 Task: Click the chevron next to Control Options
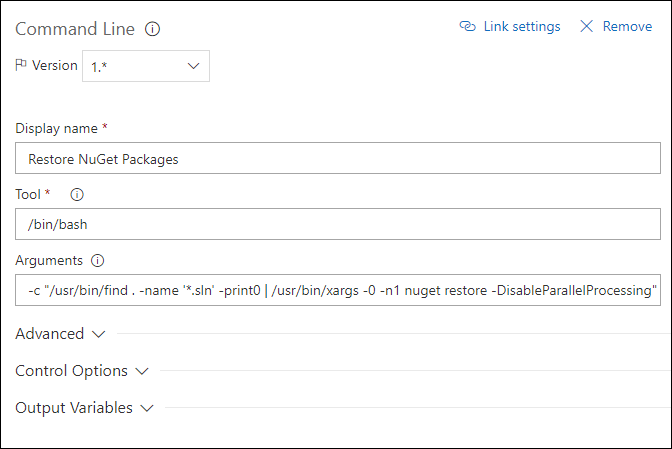click(142, 371)
